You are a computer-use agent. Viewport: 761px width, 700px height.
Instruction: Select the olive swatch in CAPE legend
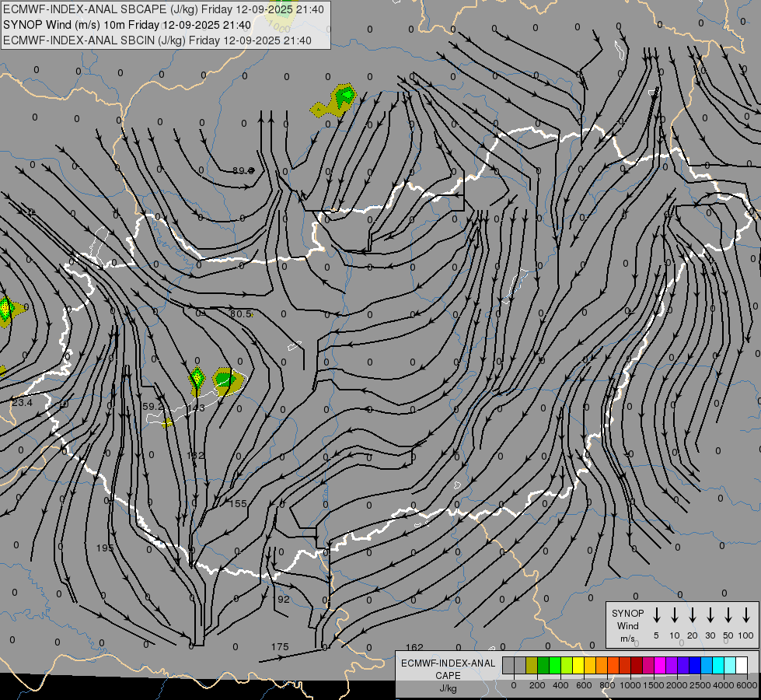532,666
